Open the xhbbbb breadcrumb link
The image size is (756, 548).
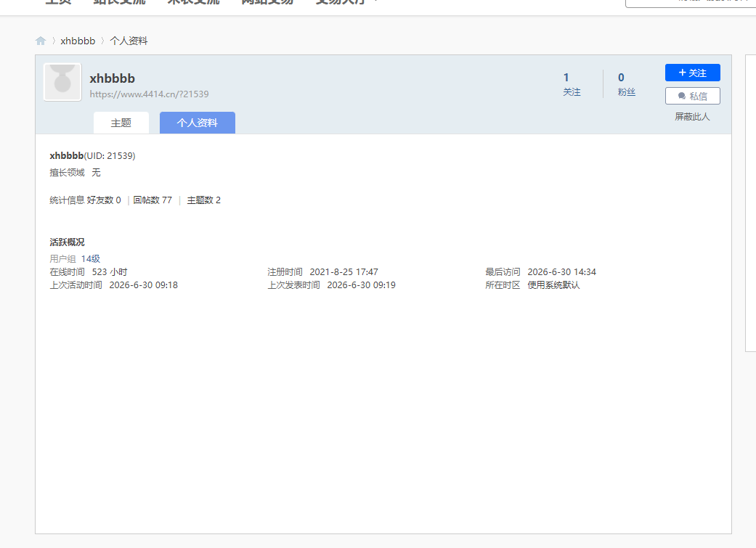pyautogui.click(x=78, y=41)
